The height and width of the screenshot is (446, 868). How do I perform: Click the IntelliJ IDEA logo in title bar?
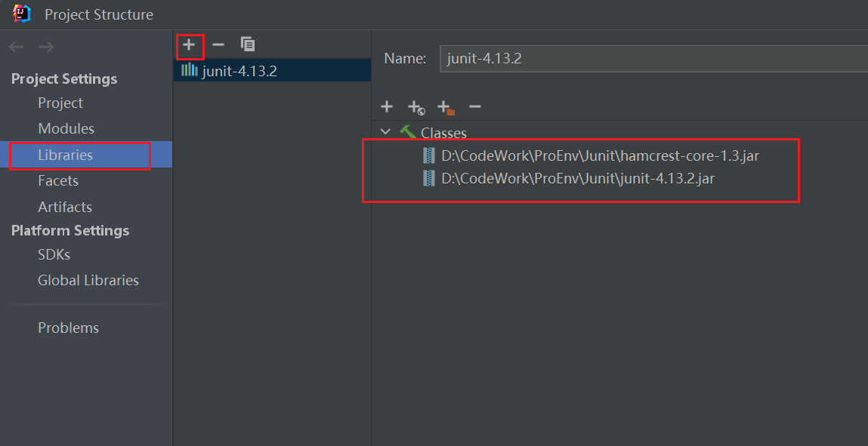(x=22, y=13)
